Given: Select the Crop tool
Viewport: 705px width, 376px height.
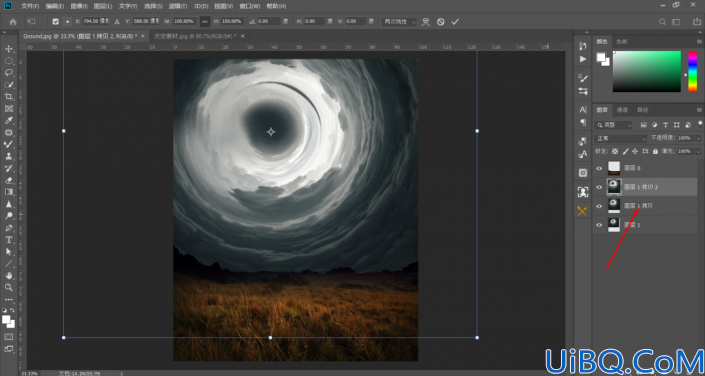Looking at the screenshot, I should (9, 97).
